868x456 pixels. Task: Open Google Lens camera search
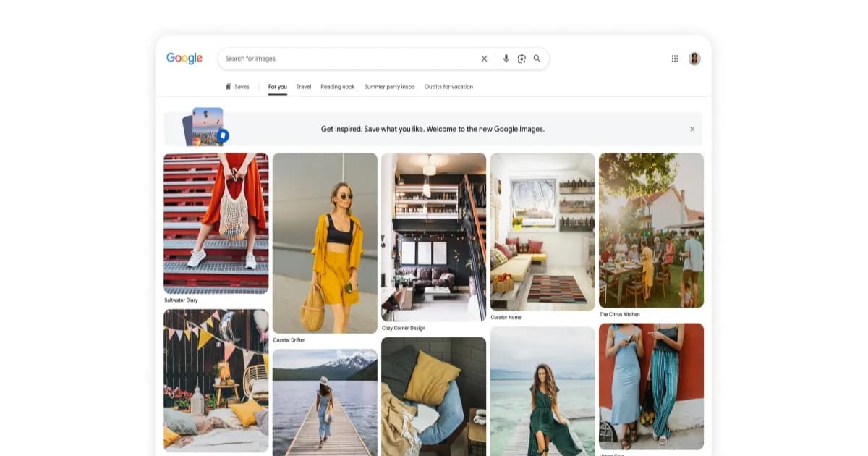(x=522, y=59)
